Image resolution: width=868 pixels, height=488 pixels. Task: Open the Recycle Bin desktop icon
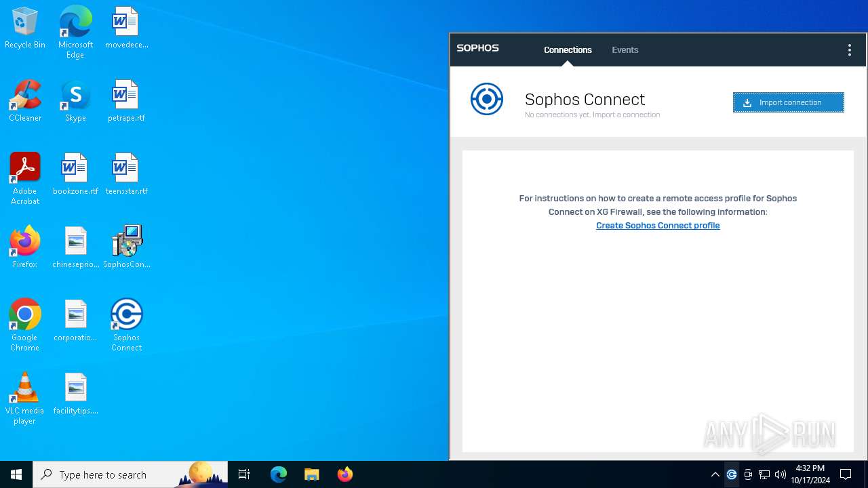pos(25,28)
